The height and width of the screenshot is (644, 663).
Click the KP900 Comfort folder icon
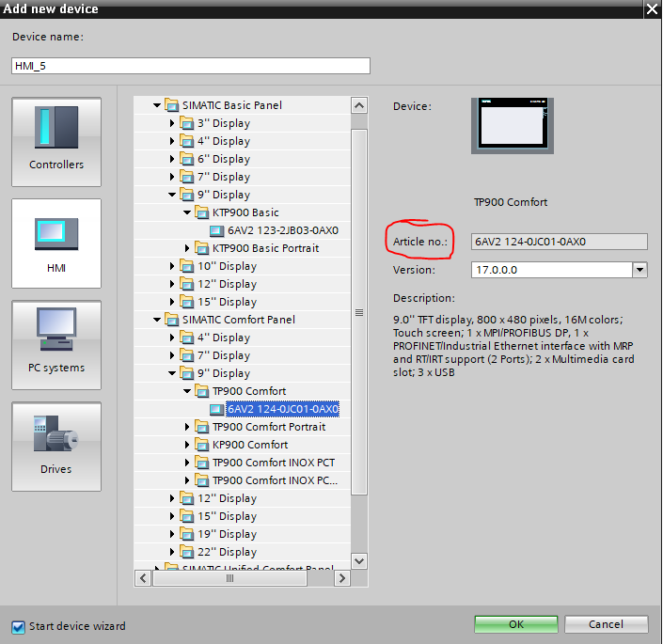coord(201,445)
